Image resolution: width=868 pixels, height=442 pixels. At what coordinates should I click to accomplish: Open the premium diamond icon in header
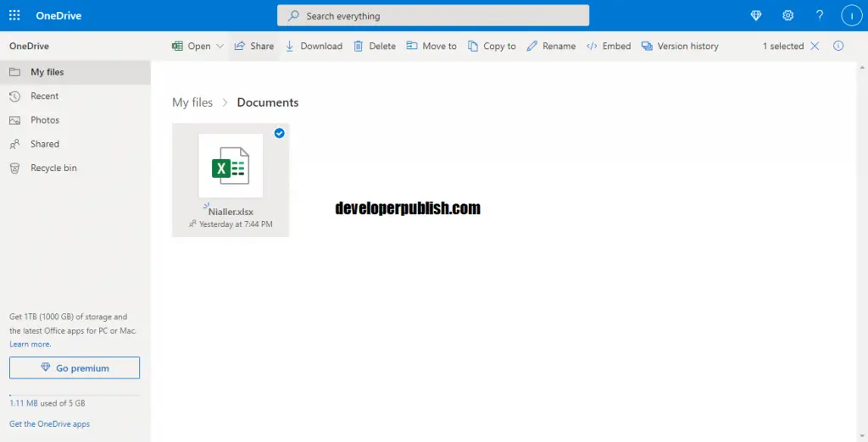coord(755,15)
